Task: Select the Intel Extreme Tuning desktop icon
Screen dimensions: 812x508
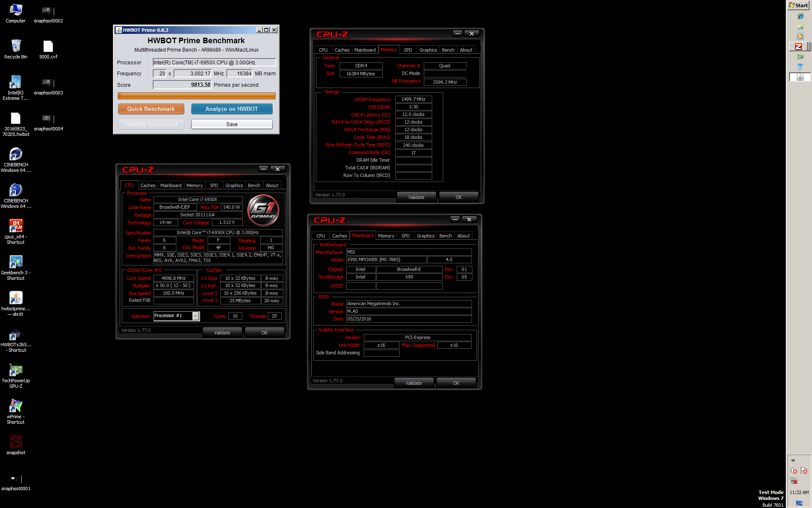Action: click(x=16, y=88)
